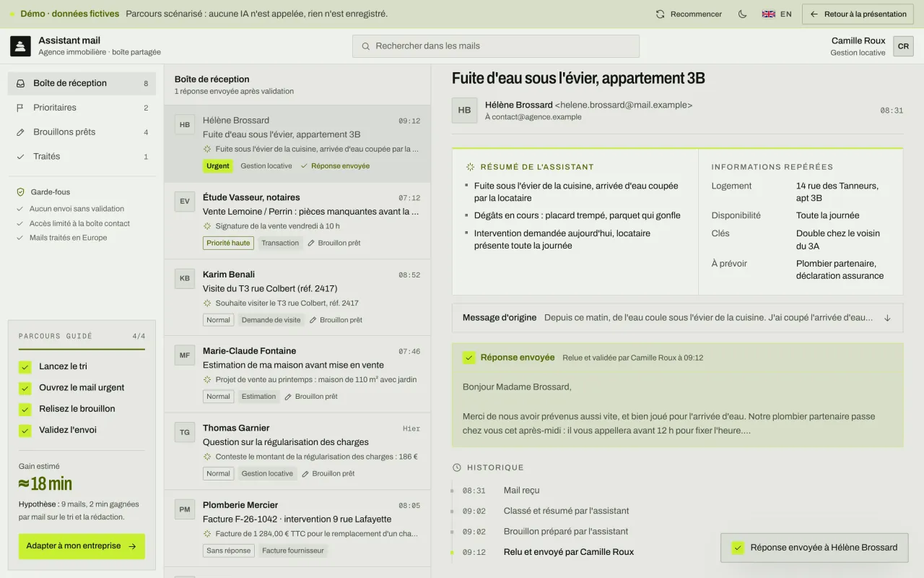Click the CR user avatar
The image size is (924, 578).
click(903, 46)
